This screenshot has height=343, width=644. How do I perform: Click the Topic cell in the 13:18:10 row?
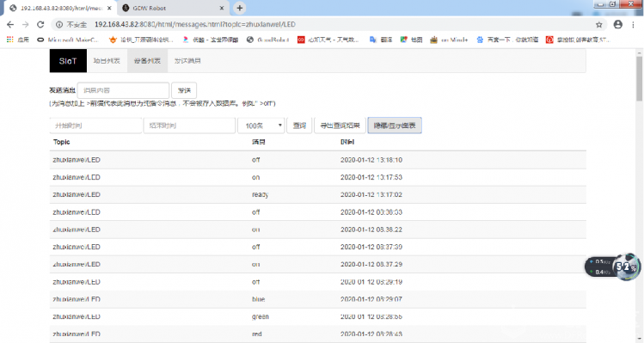77,160
